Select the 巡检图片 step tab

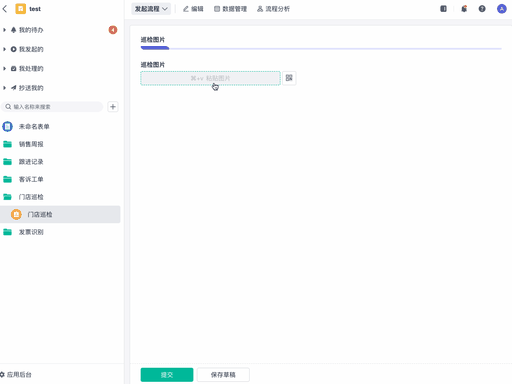pos(153,40)
